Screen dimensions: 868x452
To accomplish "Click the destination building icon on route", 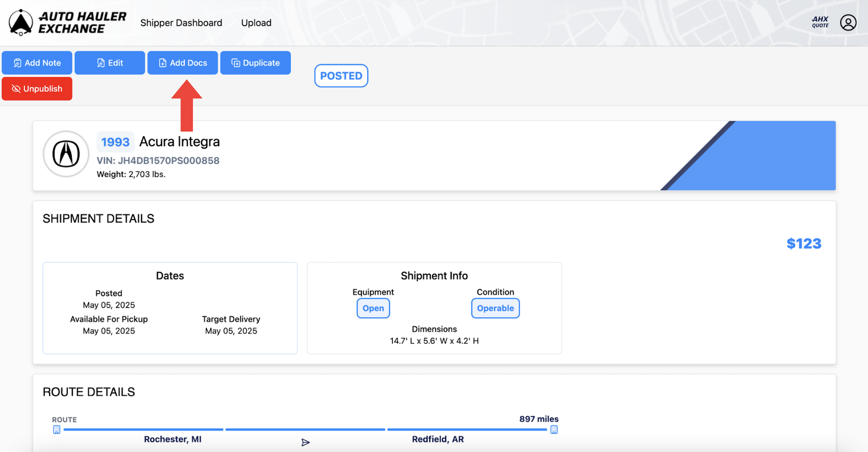I will click(x=554, y=429).
